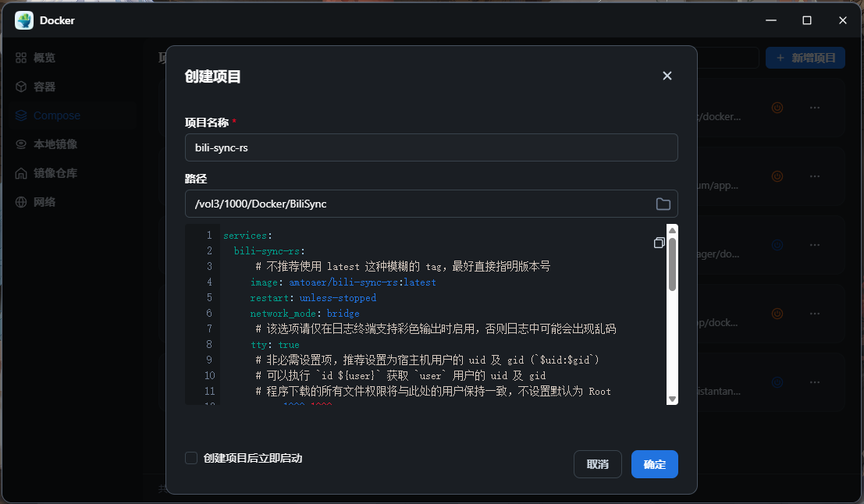Click the 新增项目 button
864x504 pixels.
(x=805, y=58)
